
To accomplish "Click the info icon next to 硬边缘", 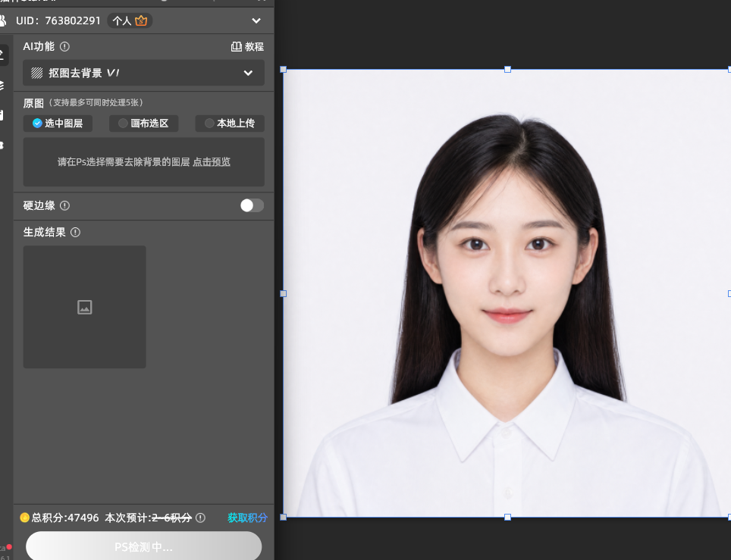I will [x=64, y=205].
